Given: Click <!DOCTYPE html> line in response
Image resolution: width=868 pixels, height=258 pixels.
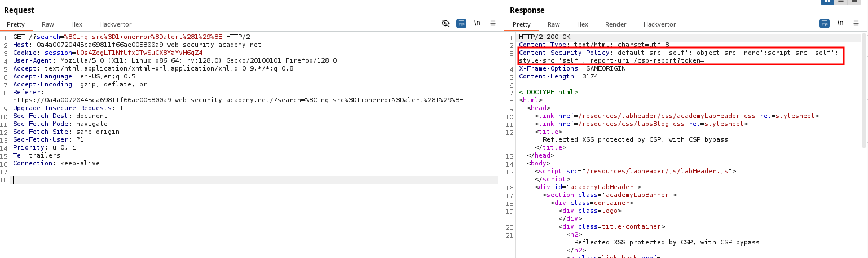Looking at the screenshot, I should pos(548,92).
